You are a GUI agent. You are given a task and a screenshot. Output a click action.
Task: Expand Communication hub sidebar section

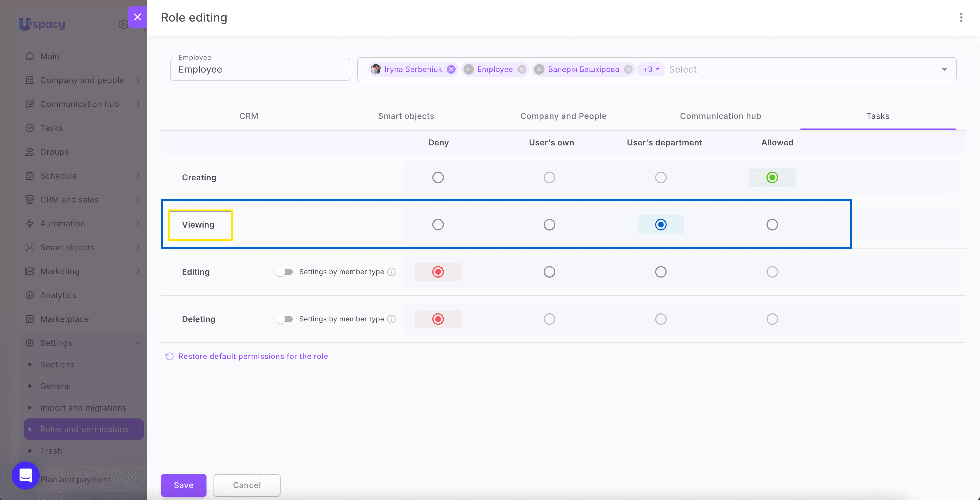(x=138, y=104)
